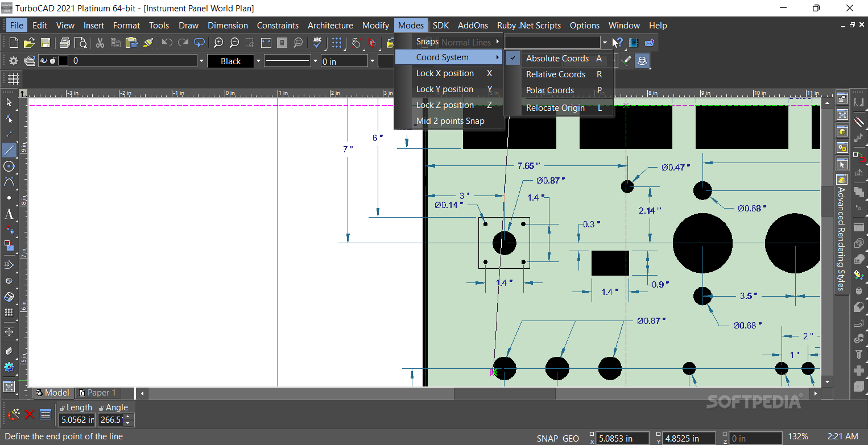This screenshot has width=868, height=445.
Task: Toggle layer visibility eye icon
Action: (x=44, y=61)
